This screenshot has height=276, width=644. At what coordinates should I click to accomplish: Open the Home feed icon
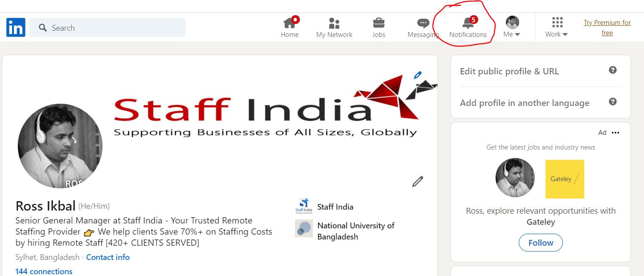point(290,23)
